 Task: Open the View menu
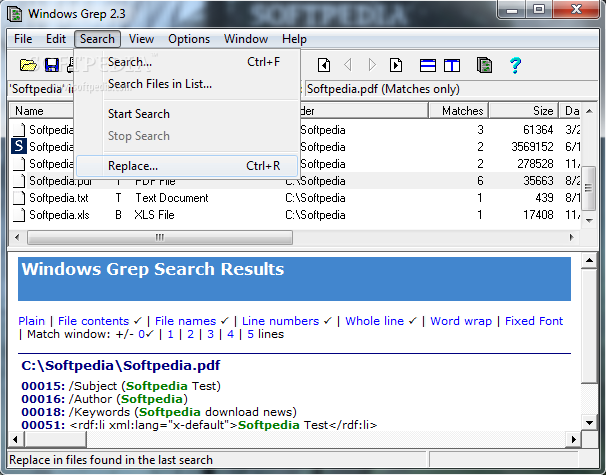tap(141, 39)
